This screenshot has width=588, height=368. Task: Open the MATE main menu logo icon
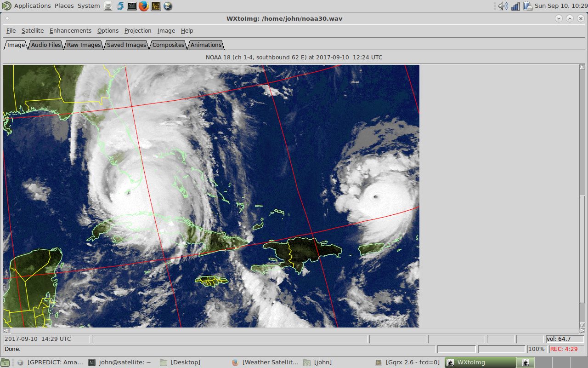click(6, 6)
